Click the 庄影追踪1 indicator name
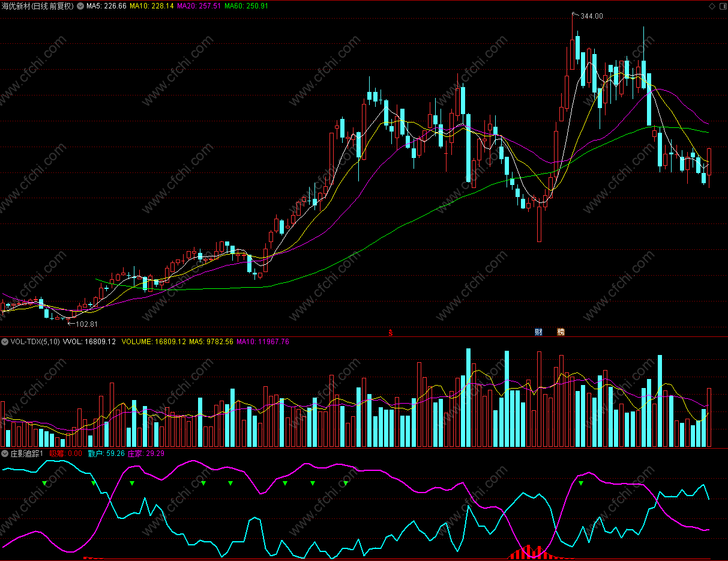The width and height of the screenshot is (728, 561). [x=28, y=453]
